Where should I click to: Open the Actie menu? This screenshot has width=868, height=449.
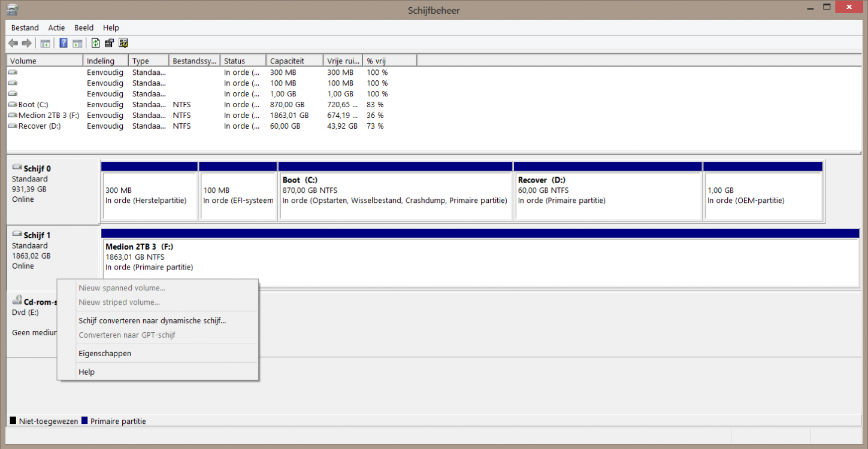pyautogui.click(x=56, y=28)
